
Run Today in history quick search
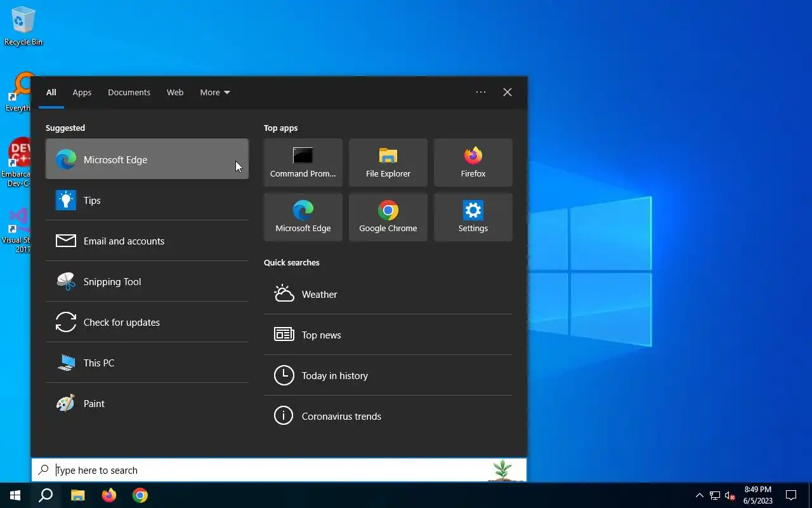(388, 375)
